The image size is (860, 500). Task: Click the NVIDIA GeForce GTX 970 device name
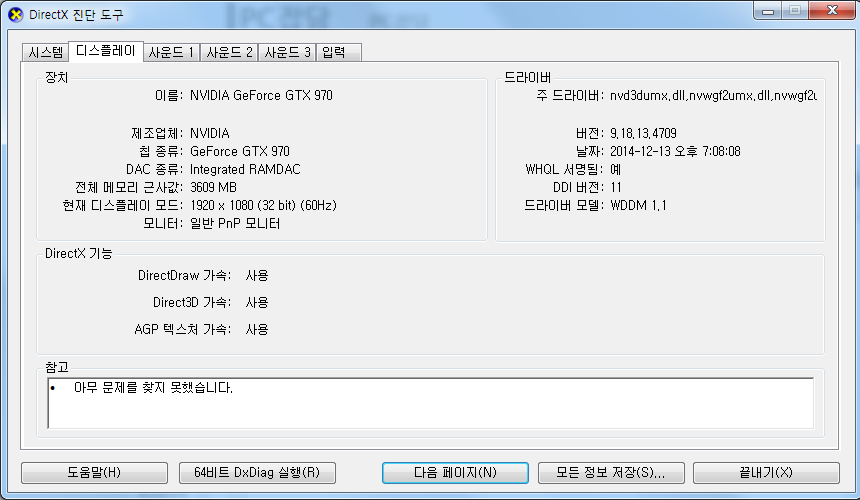[261, 96]
